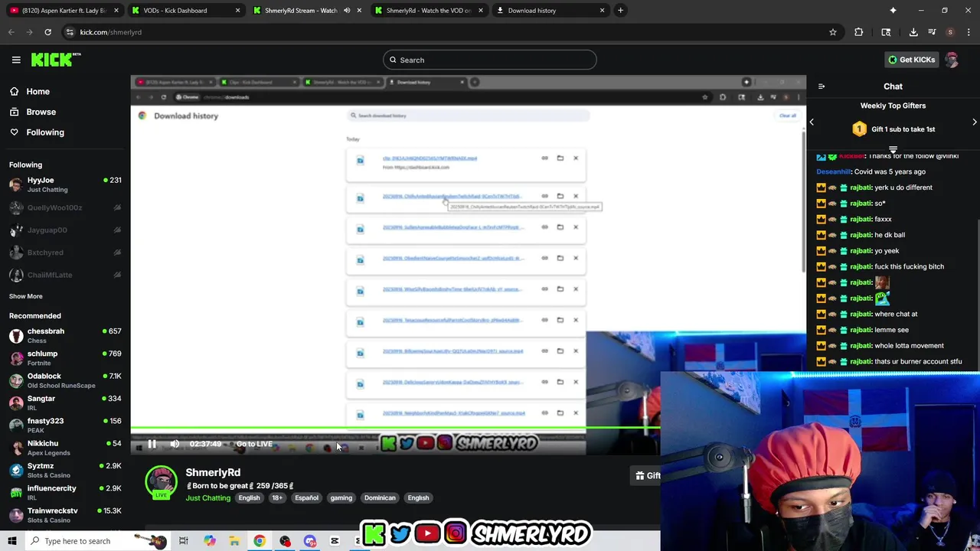Open Chrome media controls icon
This screenshot has width=980, height=551.
click(932, 32)
